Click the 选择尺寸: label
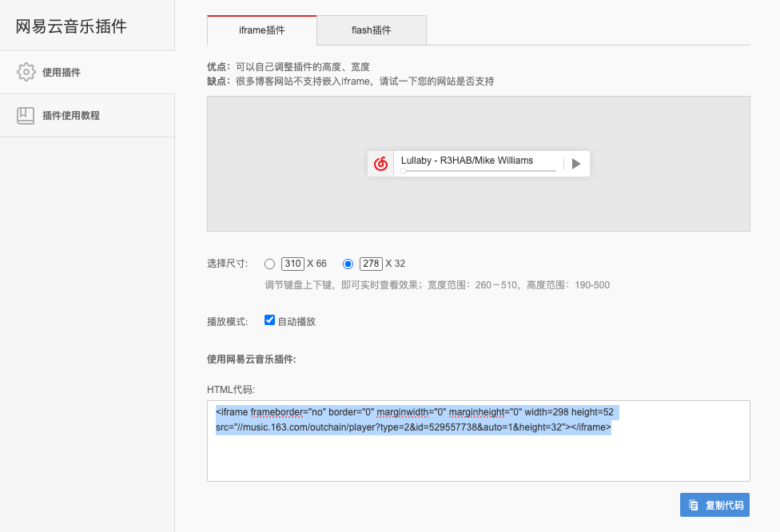 click(x=227, y=264)
